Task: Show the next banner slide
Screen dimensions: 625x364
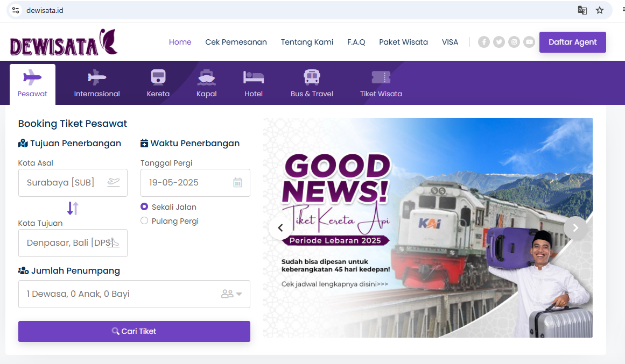Action: 575,228
